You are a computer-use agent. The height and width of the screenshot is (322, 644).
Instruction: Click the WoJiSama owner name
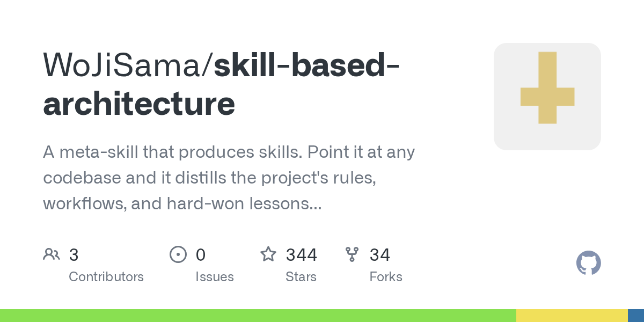124,64
